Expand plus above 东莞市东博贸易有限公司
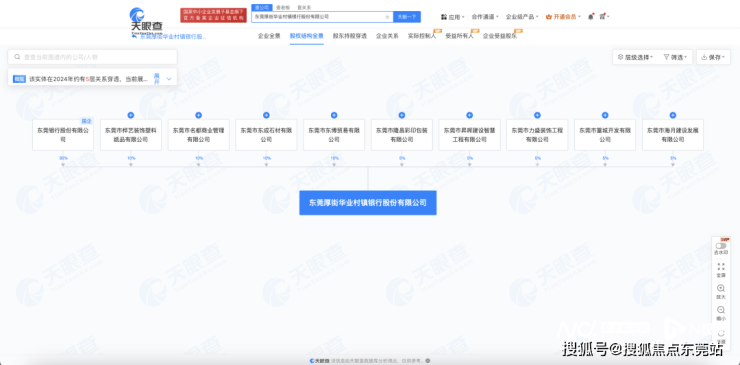This screenshot has width=740, height=365. coord(334,115)
